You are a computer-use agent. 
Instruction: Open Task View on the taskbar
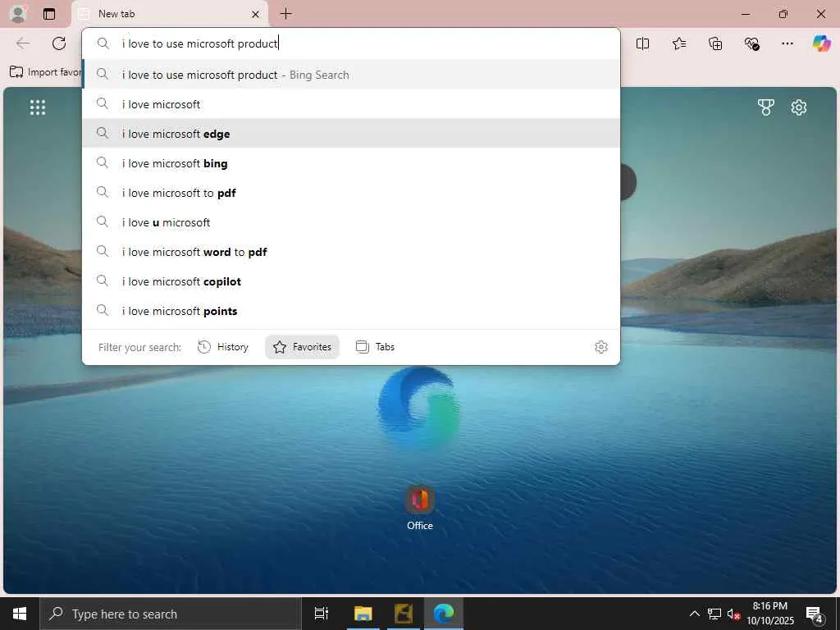point(322,614)
